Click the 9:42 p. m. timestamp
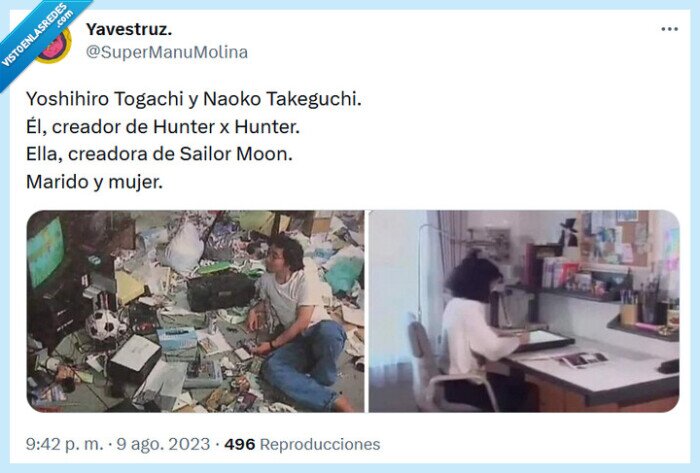700x473 pixels. click(x=64, y=444)
